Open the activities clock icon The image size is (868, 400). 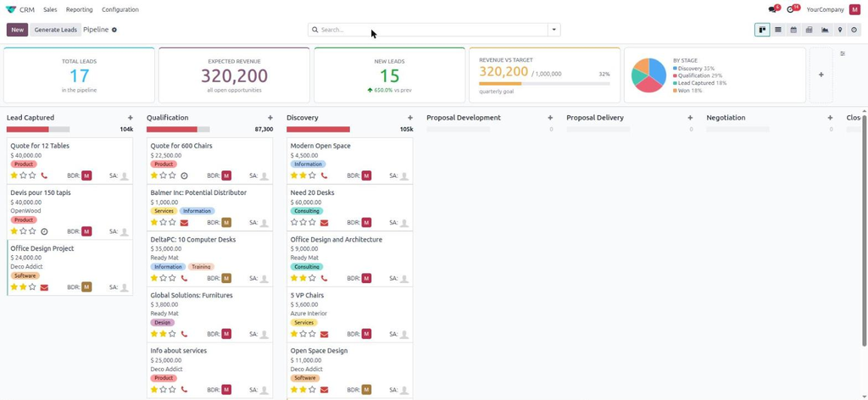click(x=792, y=9)
